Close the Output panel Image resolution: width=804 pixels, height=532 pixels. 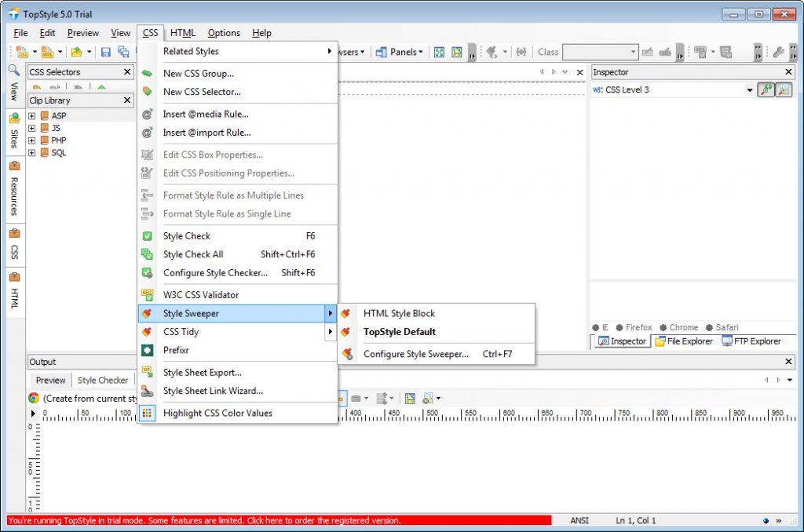click(788, 361)
